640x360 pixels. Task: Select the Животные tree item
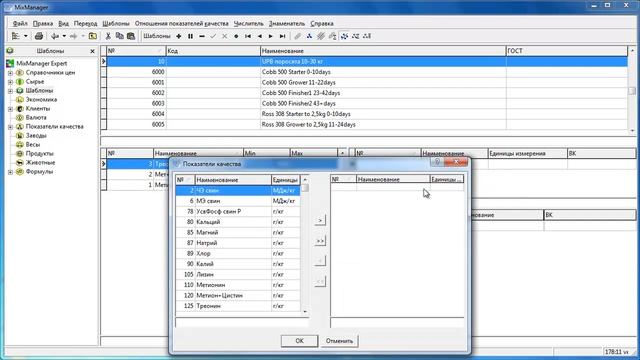pos(40,162)
